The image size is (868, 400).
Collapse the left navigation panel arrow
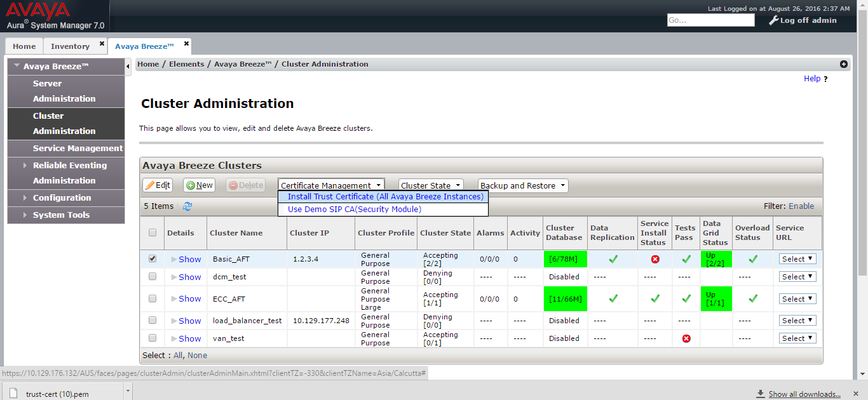pyautogui.click(x=128, y=66)
